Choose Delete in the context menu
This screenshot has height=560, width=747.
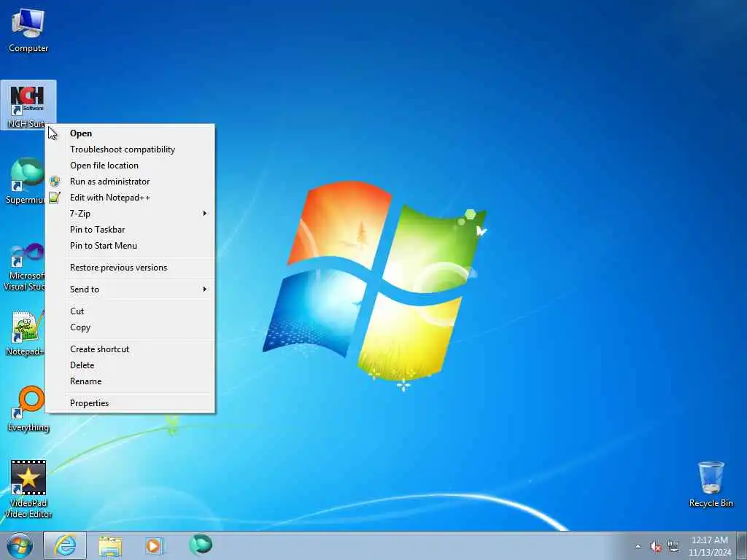point(130,365)
